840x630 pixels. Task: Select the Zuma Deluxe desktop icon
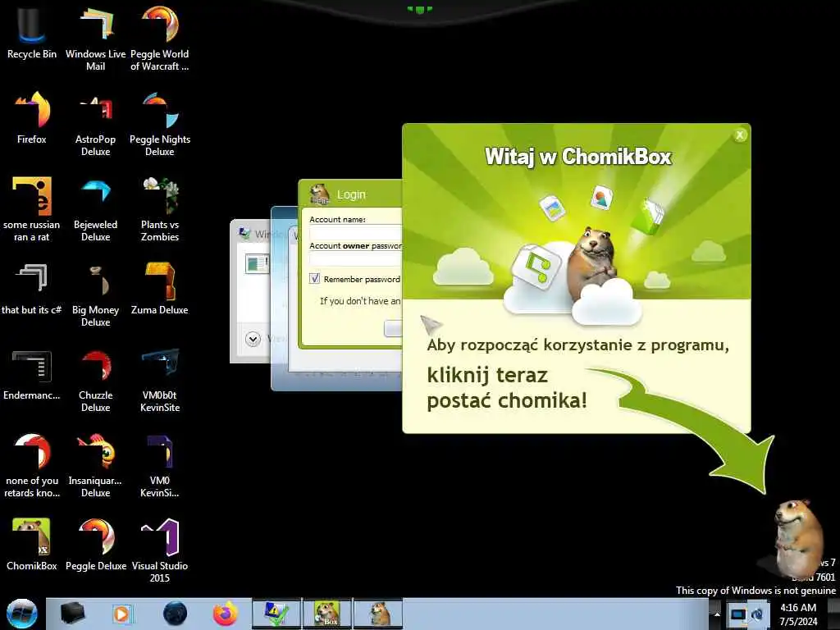[x=160, y=289]
